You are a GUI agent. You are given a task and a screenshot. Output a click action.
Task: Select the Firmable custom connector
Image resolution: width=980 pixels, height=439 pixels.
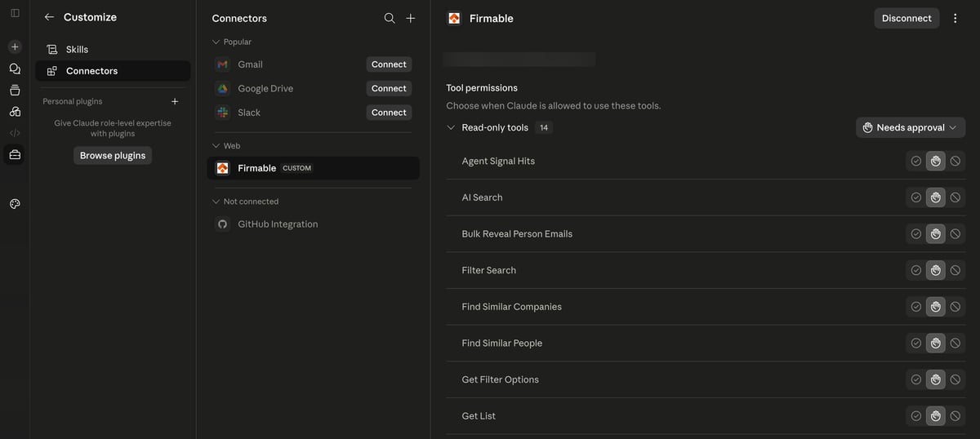click(x=314, y=168)
